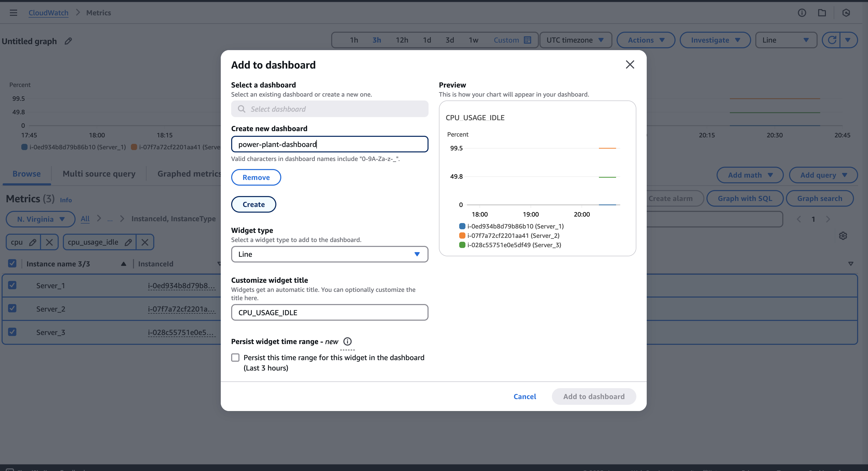Open the Line graph type dropdown in toolbar
Screen dimensions: 868x471
tap(786, 40)
